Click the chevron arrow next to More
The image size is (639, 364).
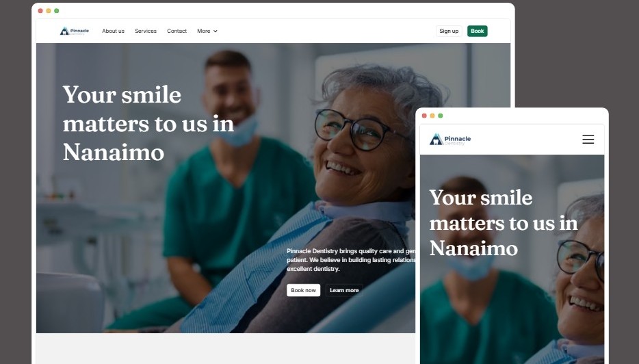(216, 31)
